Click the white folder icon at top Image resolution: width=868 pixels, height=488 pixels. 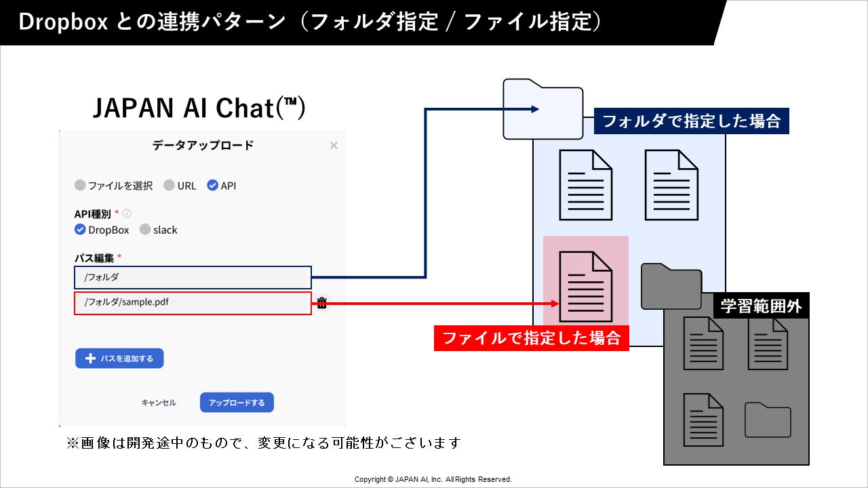pos(543,109)
